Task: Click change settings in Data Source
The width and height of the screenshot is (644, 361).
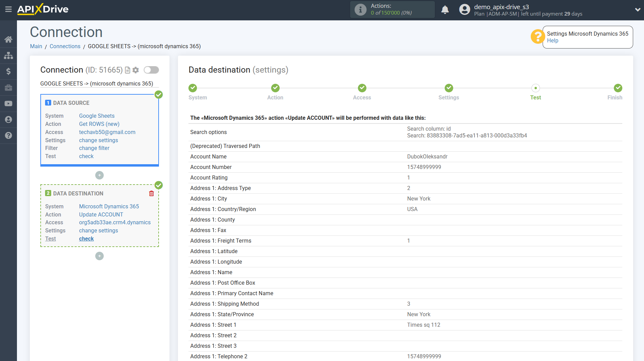Action: pos(99,140)
